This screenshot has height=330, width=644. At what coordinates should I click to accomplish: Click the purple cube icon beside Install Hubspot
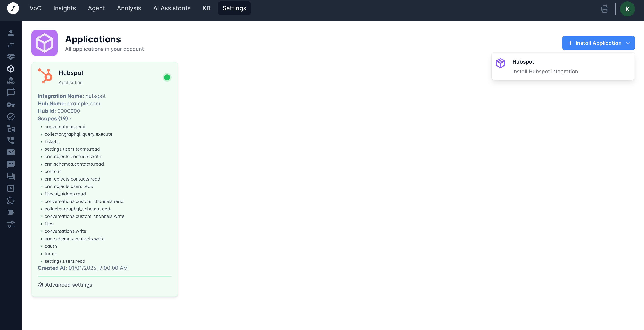[x=500, y=63]
